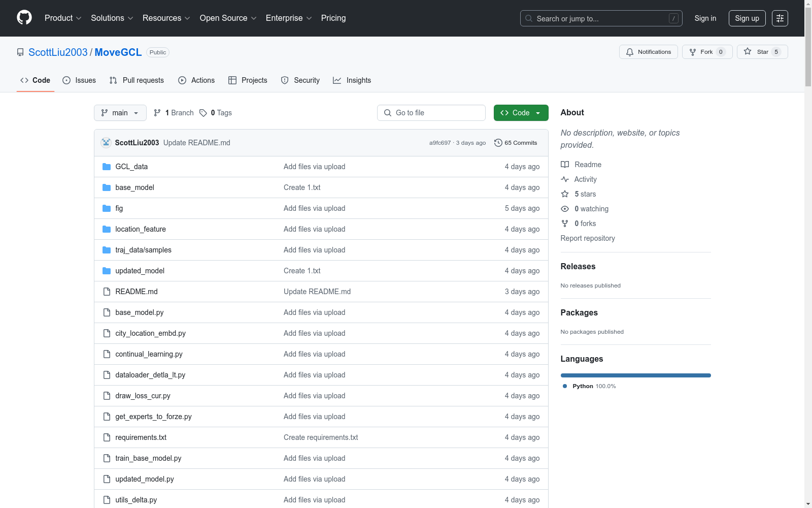Click the GCL_data folder icon
The image size is (812, 508).
[x=107, y=167]
